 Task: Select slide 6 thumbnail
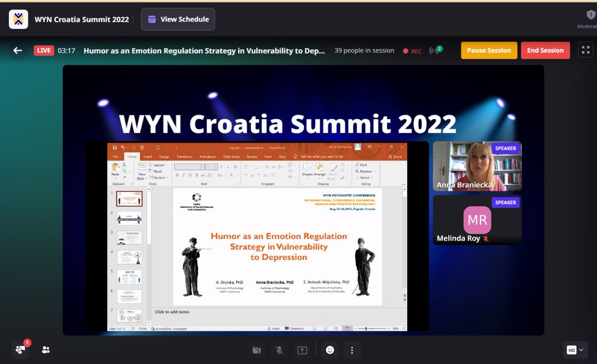[129, 296]
